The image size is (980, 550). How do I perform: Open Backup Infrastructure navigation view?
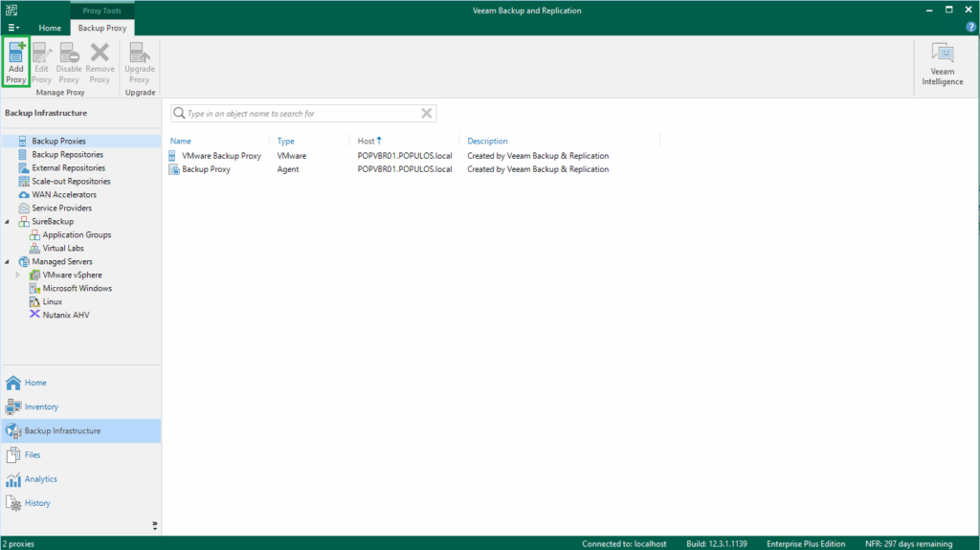pos(81,430)
